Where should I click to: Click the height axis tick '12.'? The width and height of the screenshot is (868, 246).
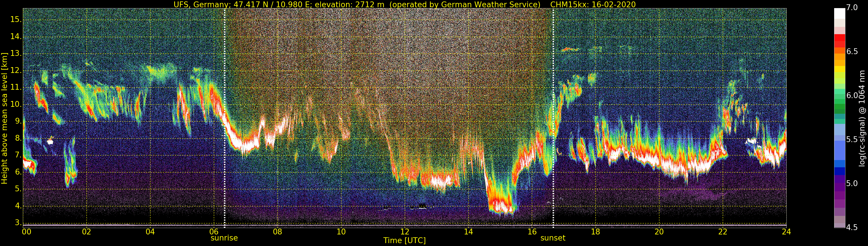(x=16, y=70)
